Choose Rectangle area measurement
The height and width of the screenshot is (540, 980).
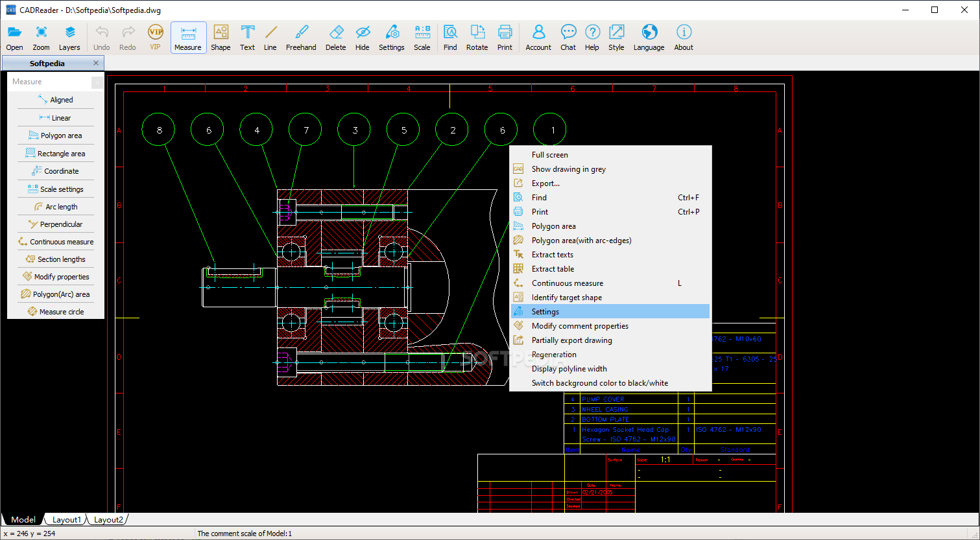(56, 154)
